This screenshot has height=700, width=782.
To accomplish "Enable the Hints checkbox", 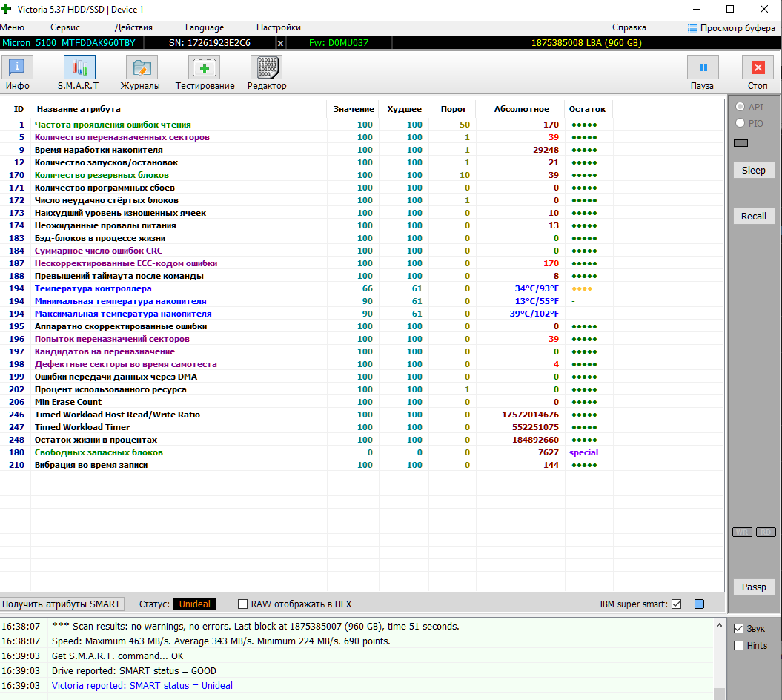I will pos(738,646).
